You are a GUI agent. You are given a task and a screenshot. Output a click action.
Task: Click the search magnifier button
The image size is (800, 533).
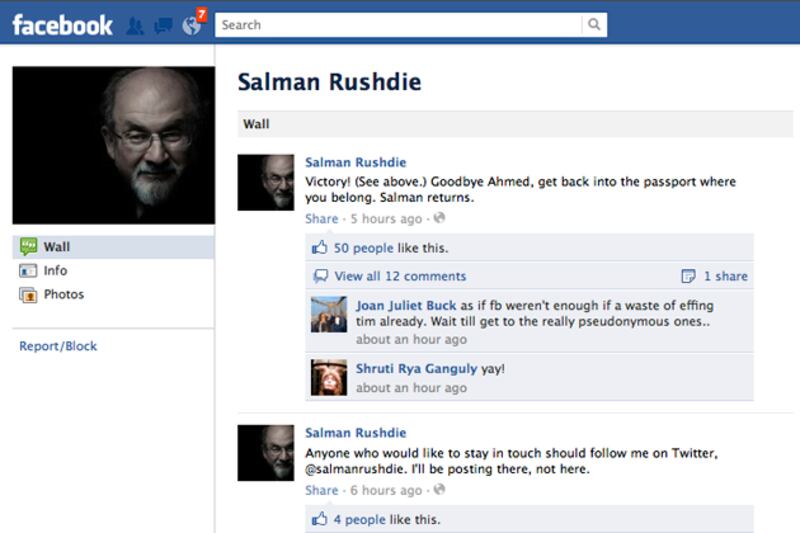tap(594, 24)
